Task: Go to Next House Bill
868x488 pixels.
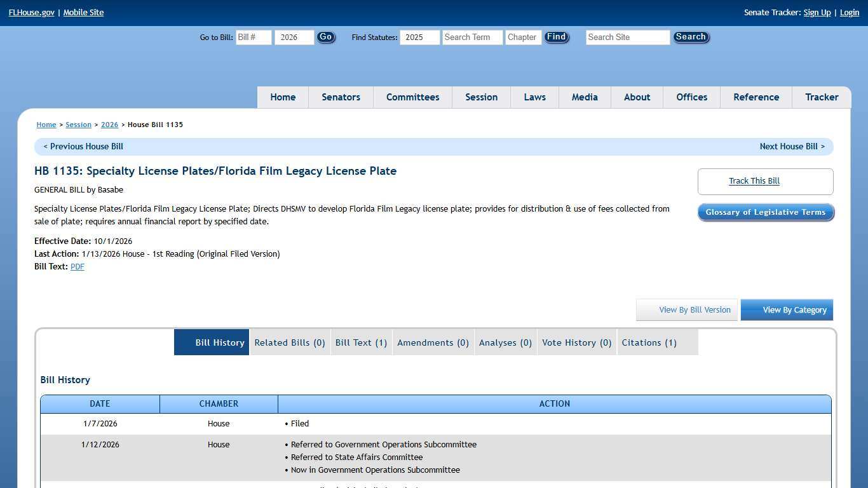Action: coord(792,147)
